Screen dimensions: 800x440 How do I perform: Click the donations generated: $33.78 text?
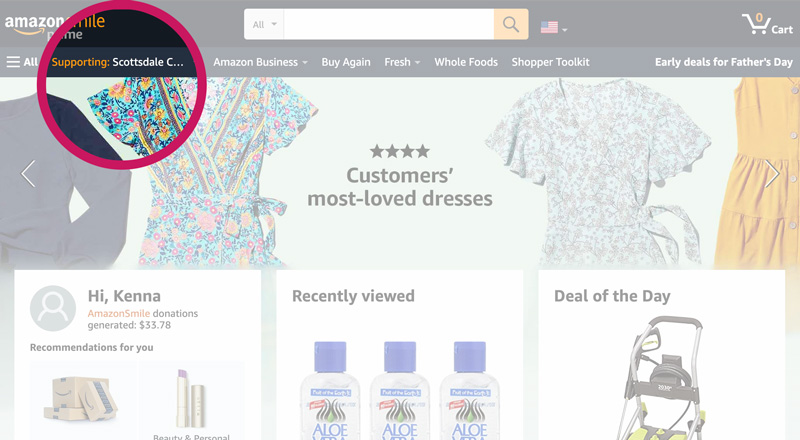pyautogui.click(x=129, y=325)
